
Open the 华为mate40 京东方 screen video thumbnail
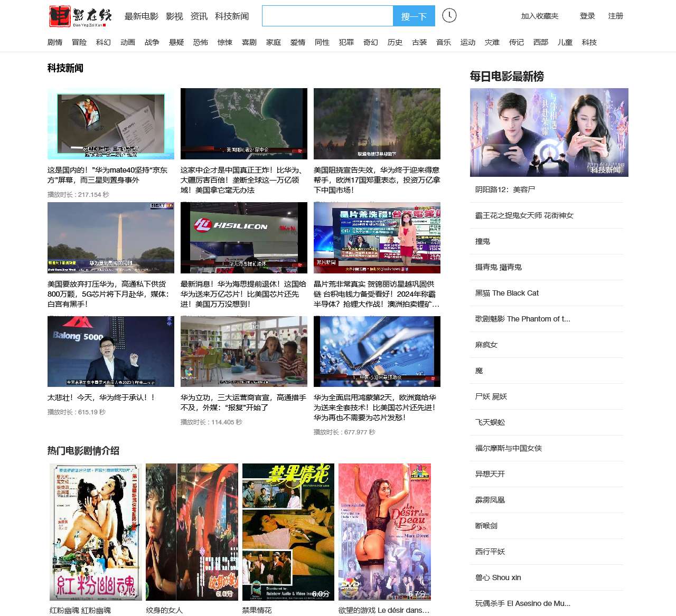point(111,124)
